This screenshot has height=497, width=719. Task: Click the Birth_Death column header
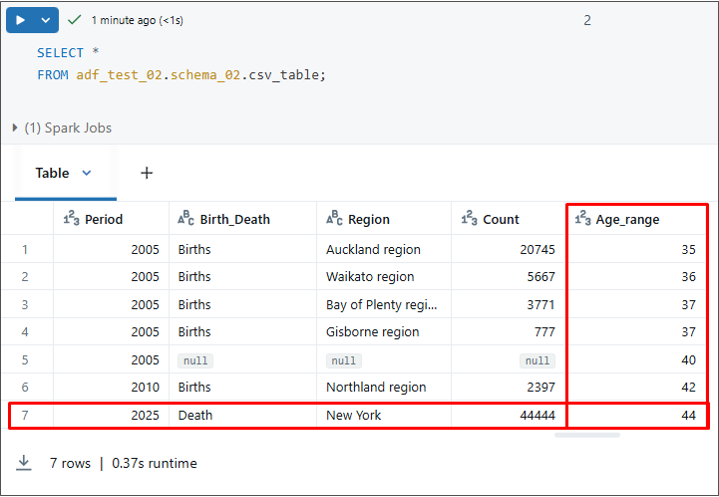point(235,219)
